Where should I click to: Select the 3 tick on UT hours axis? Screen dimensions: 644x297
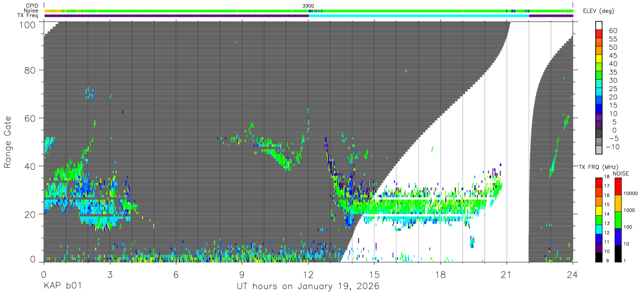coord(110,274)
